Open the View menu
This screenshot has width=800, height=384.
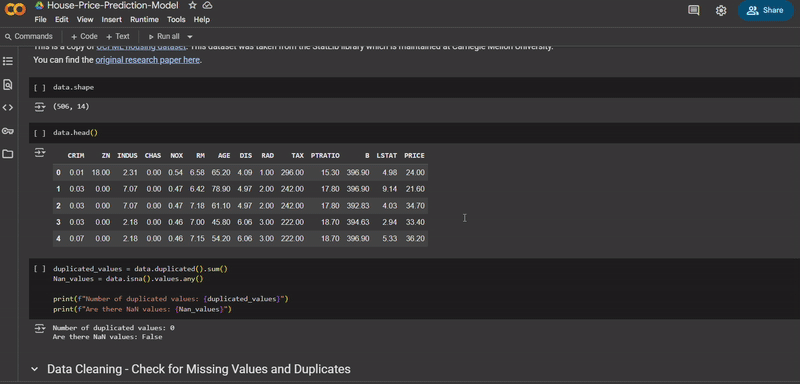pyautogui.click(x=85, y=19)
